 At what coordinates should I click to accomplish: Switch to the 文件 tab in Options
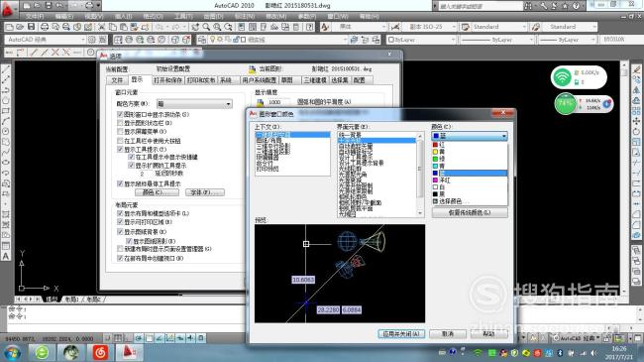point(118,80)
